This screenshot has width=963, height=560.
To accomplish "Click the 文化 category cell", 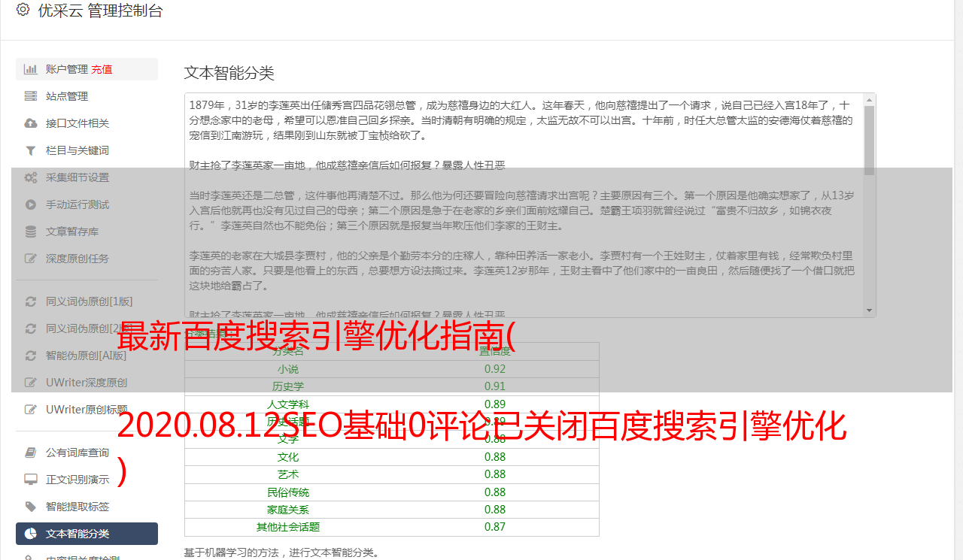I will 288,457.
